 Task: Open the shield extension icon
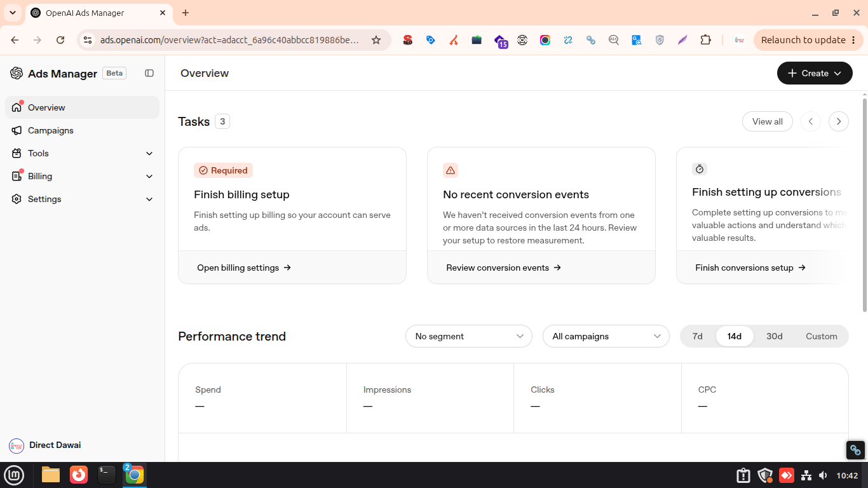pos(660,40)
